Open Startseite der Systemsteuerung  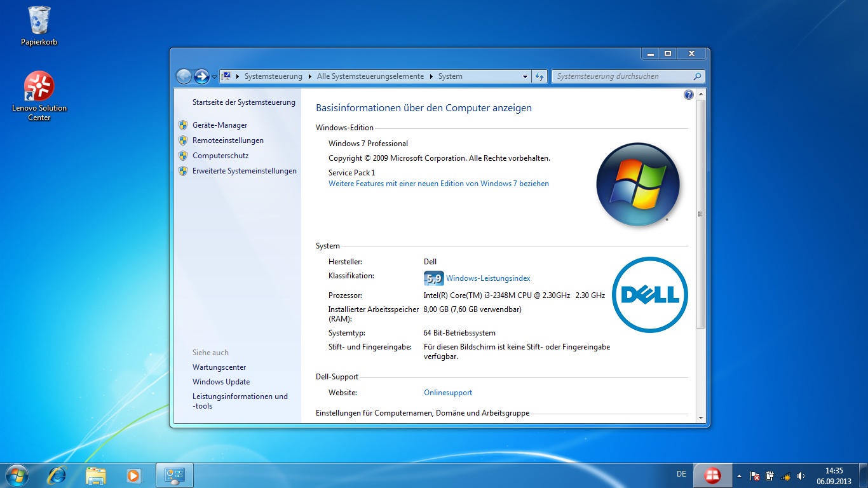tap(244, 102)
